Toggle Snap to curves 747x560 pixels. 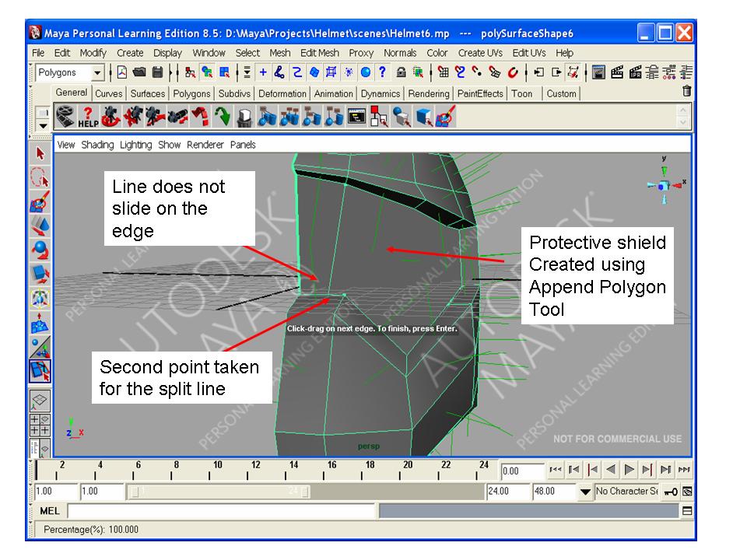pos(460,72)
